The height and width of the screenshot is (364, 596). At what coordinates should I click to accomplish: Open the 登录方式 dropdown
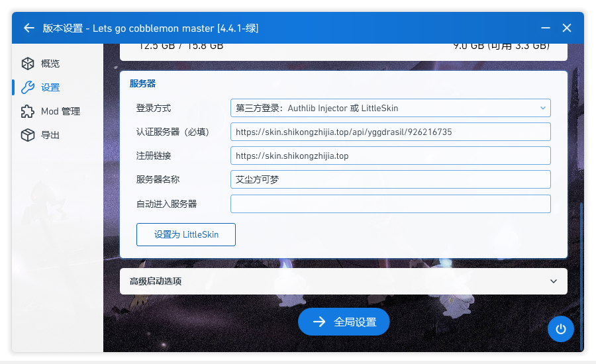pyautogui.click(x=389, y=108)
